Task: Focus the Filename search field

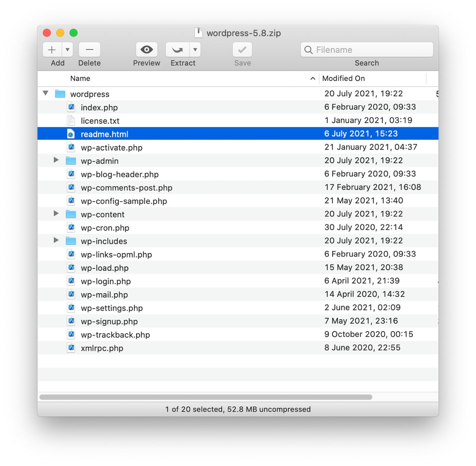Action: 367,49
